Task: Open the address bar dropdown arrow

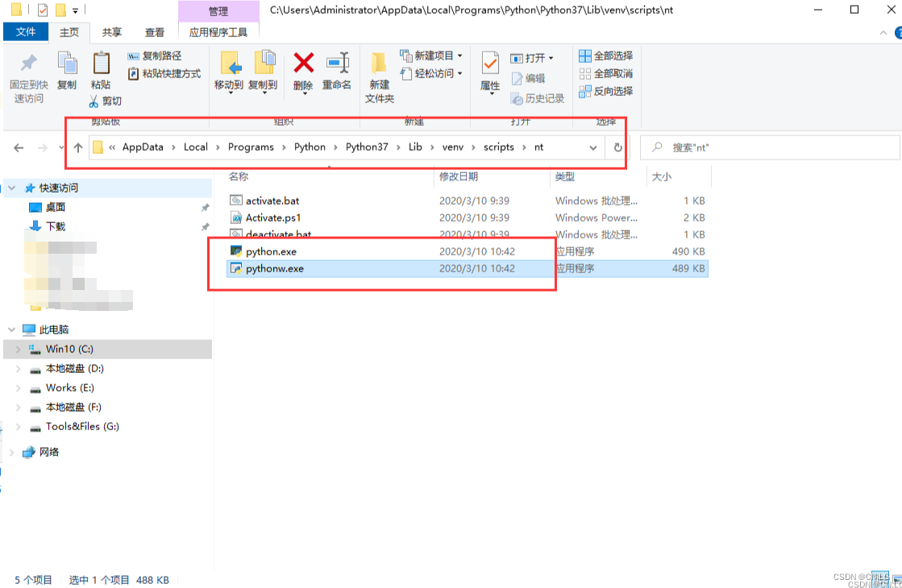Action: pos(593,147)
